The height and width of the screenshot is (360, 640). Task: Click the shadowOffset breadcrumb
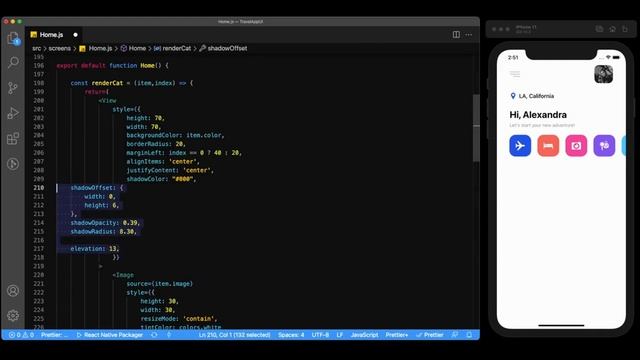pyautogui.click(x=223, y=48)
